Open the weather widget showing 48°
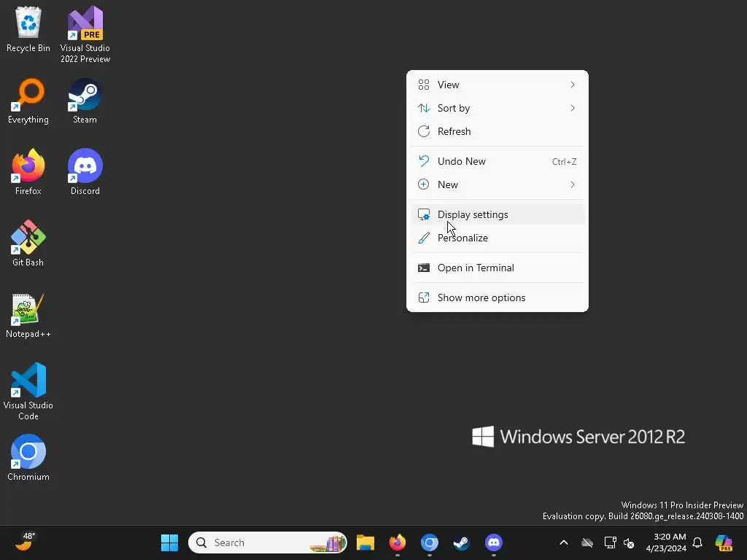Viewport: 747px width, 560px height. point(25,542)
